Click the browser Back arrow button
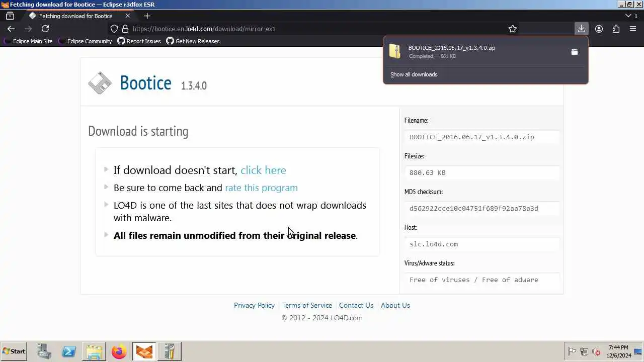This screenshot has height=362, width=644. tap(11, 29)
